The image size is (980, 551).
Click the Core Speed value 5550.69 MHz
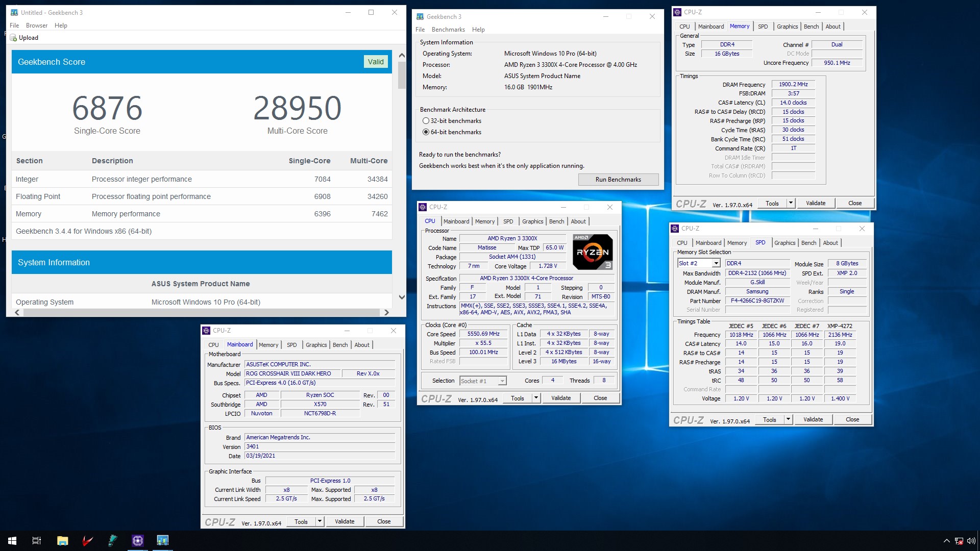tap(483, 334)
